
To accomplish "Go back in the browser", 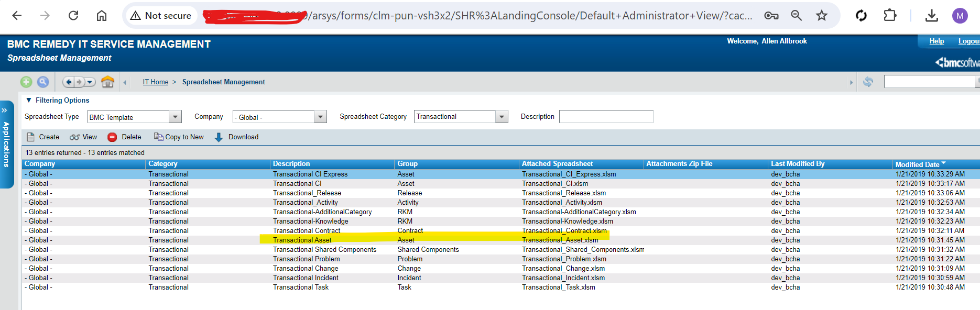I will [x=17, y=16].
